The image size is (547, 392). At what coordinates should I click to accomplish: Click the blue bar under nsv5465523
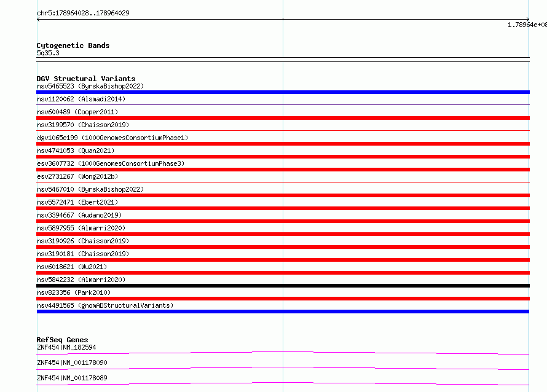(283, 92)
